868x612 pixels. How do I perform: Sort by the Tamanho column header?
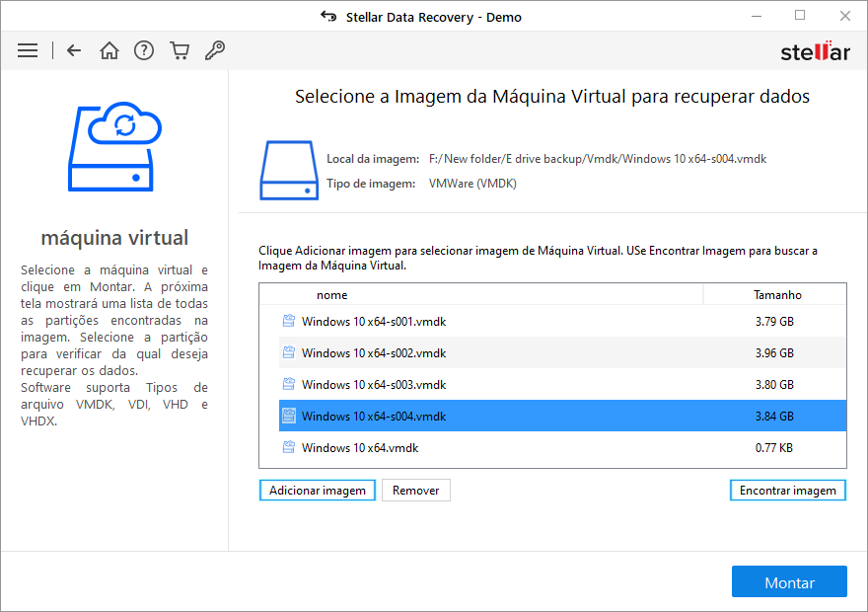click(775, 294)
